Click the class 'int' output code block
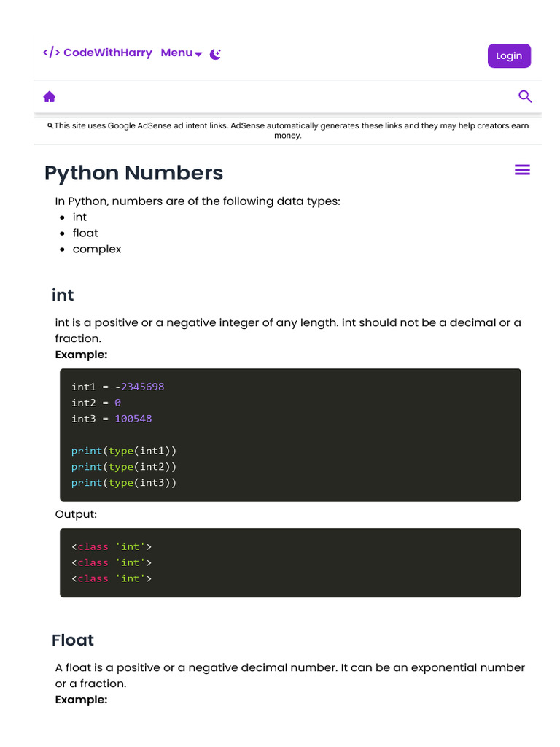Screen dimensions: 560x747 pyautogui.click(x=290, y=562)
